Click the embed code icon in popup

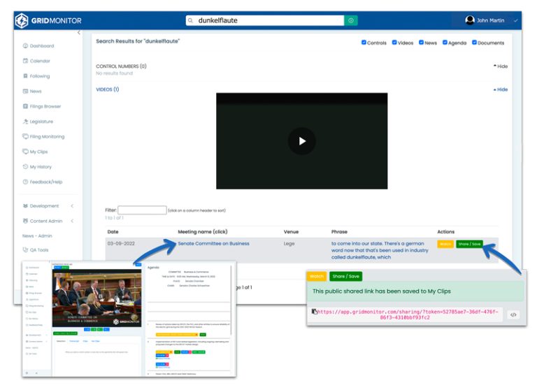click(x=513, y=314)
